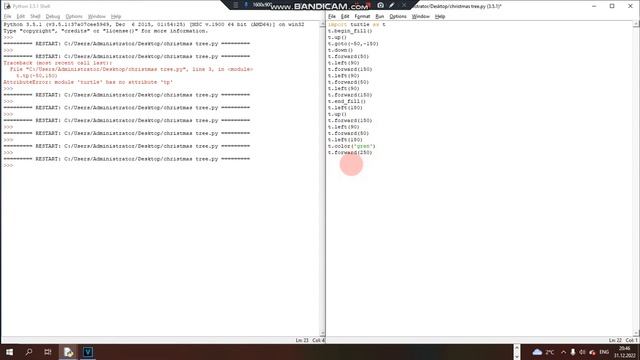The width and height of the screenshot is (640, 360).
Task: Maximize the christmas tree.py editor window
Action: click(612, 6)
